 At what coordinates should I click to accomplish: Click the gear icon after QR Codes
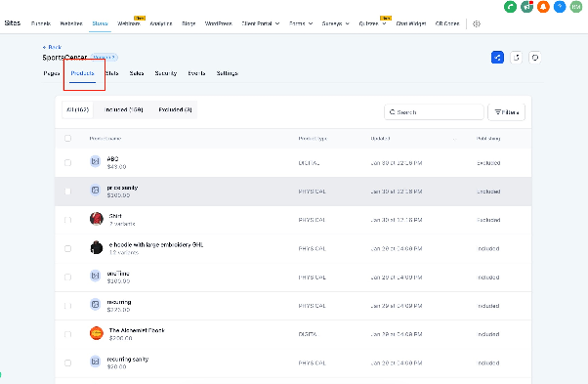[x=477, y=23]
